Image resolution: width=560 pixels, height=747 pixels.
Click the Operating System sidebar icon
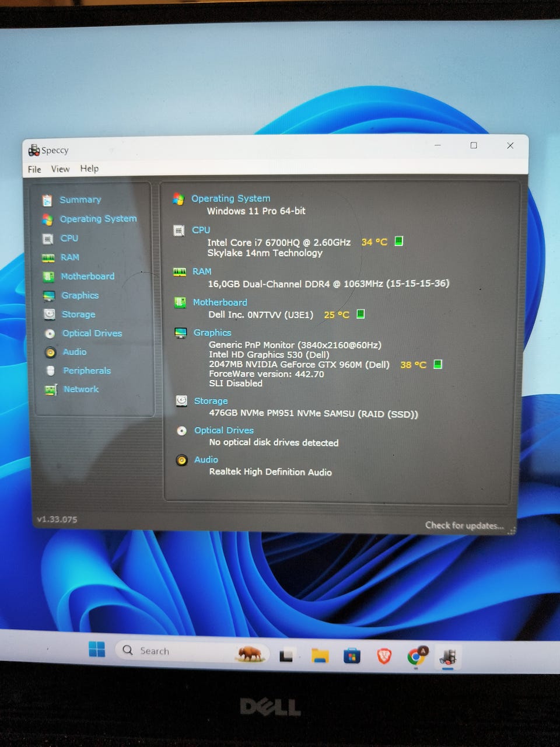click(47, 219)
